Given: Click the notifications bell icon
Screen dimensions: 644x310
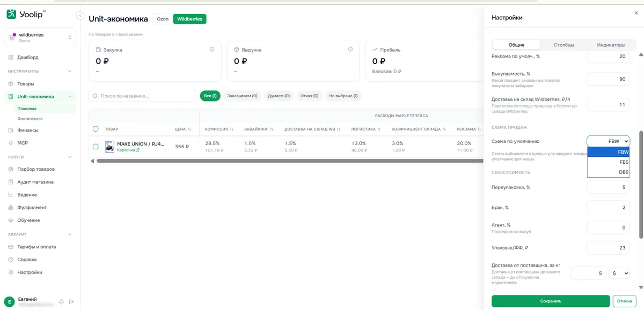Looking at the screenshot, I should pyautogui.click(x=61, y=301).
